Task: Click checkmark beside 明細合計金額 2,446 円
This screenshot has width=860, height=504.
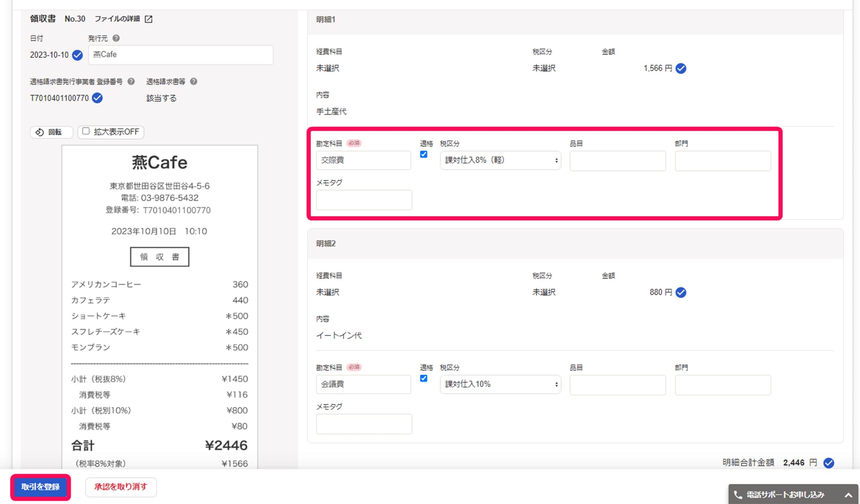Action: tap(829, 463)
